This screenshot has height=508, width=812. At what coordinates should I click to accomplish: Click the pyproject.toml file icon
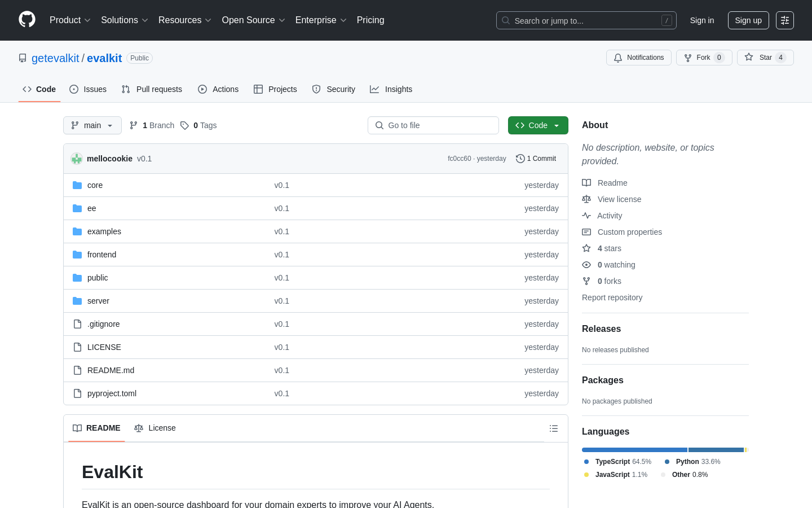[77, 393]
